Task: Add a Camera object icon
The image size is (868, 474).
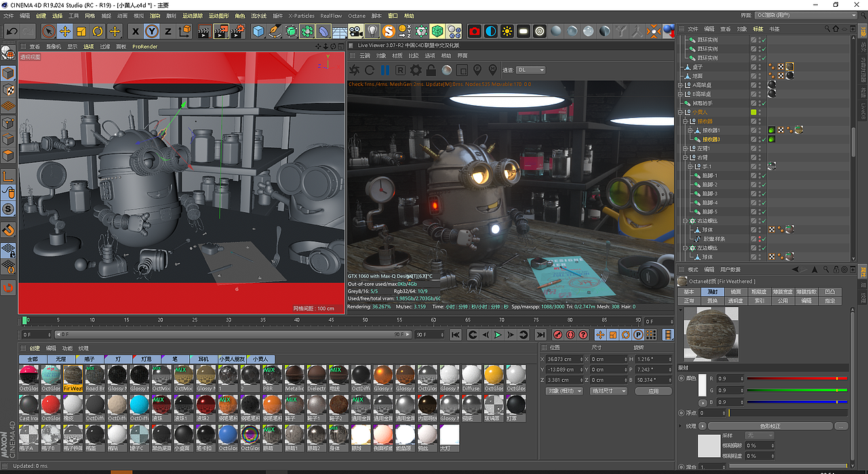Action: 356,31
